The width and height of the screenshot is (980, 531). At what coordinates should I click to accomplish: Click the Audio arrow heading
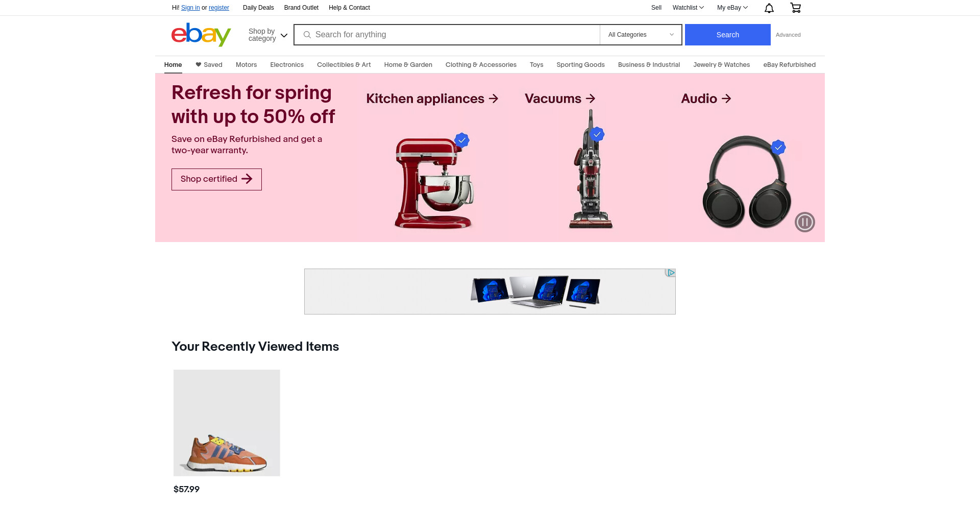(706, 99)
